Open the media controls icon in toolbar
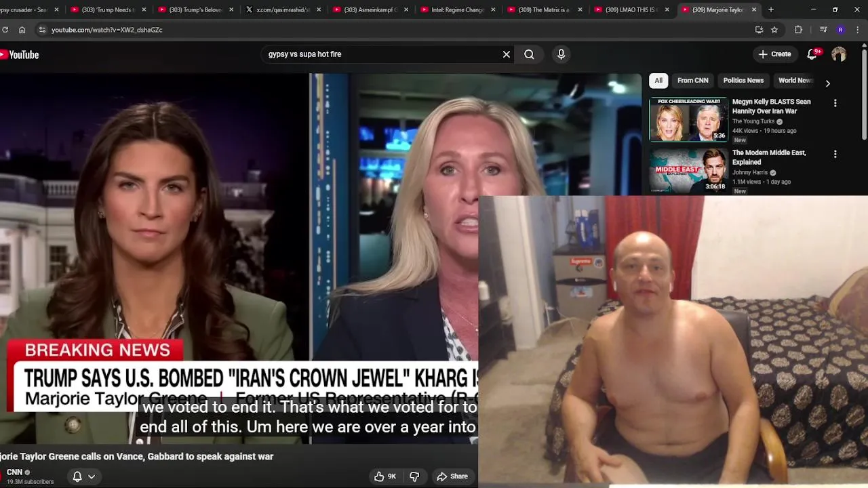Image resolution: width=868 pixels, height=488 pixels. coord(823,30)
